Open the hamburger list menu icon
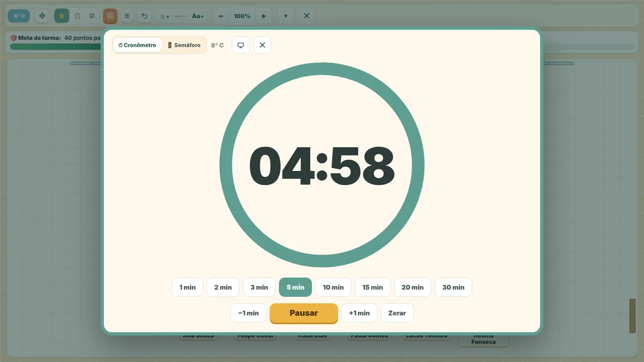 [127, 16]
